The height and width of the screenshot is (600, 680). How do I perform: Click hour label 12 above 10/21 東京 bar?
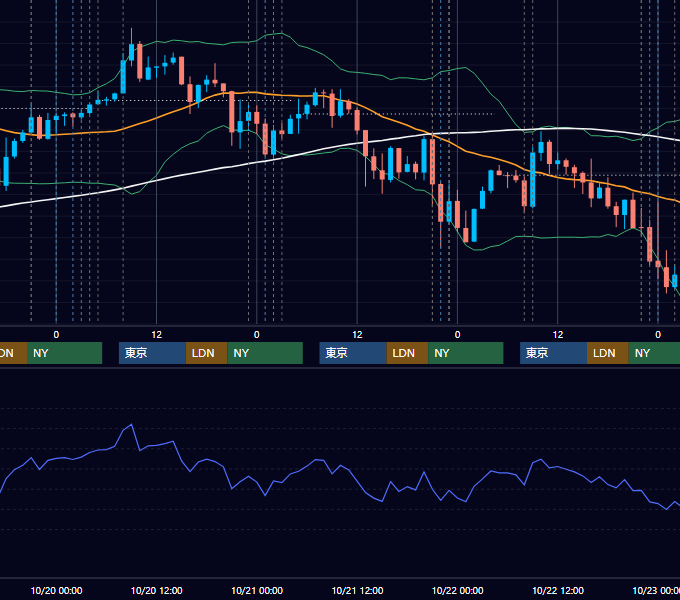coord(357,335)
